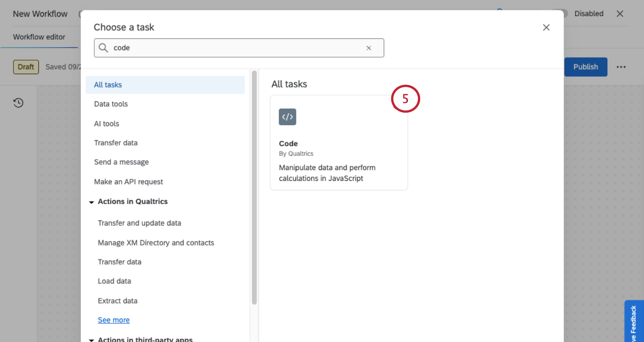644x342 pixels.
Task: Open Transfer data under Actions in Qualtrics
Action: click(x=120, y=262)
